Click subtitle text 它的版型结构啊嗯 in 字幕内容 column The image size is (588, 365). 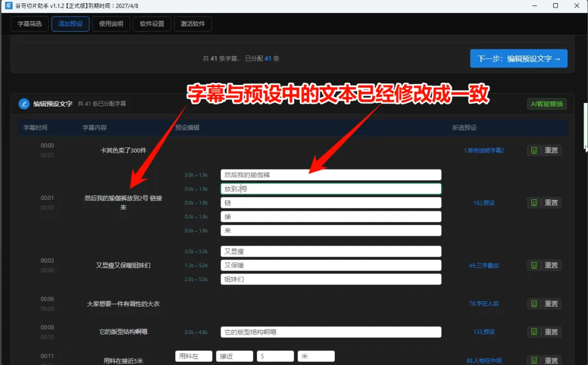click(x=124, y=332)
